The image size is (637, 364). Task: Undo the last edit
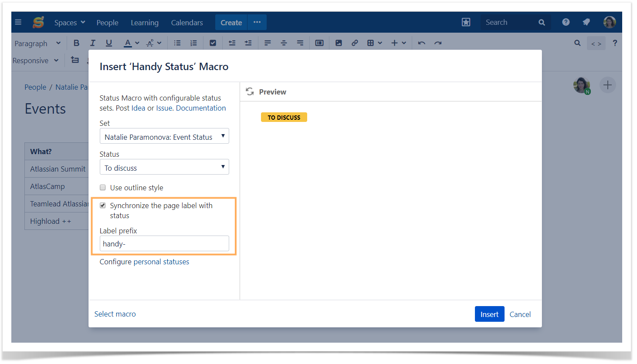[x=421, y=43]
